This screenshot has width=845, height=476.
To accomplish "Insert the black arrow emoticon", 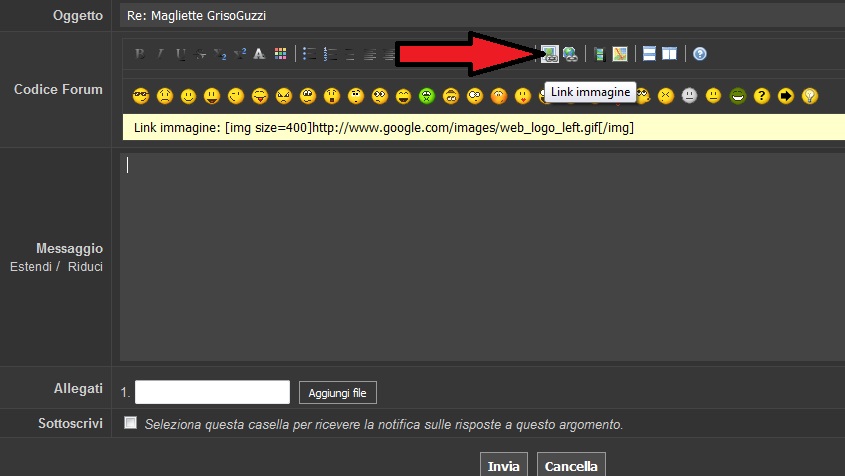I will pos(786,96).
